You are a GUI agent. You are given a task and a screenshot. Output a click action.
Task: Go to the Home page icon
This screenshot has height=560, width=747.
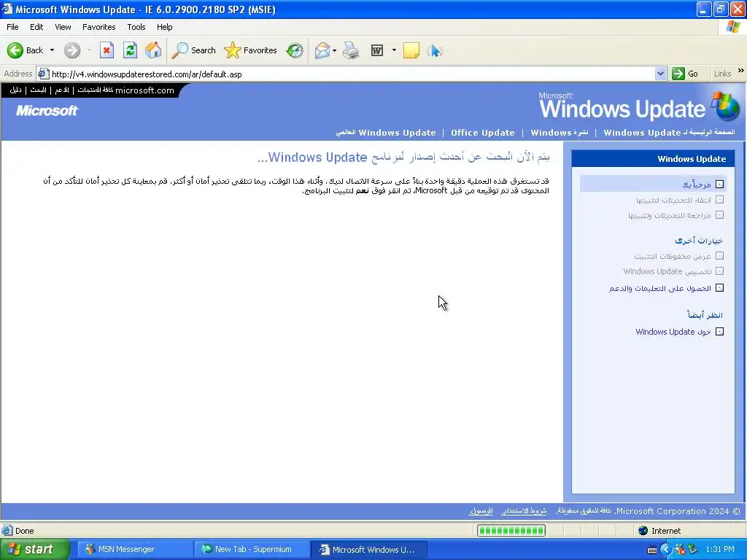point(153,50)
